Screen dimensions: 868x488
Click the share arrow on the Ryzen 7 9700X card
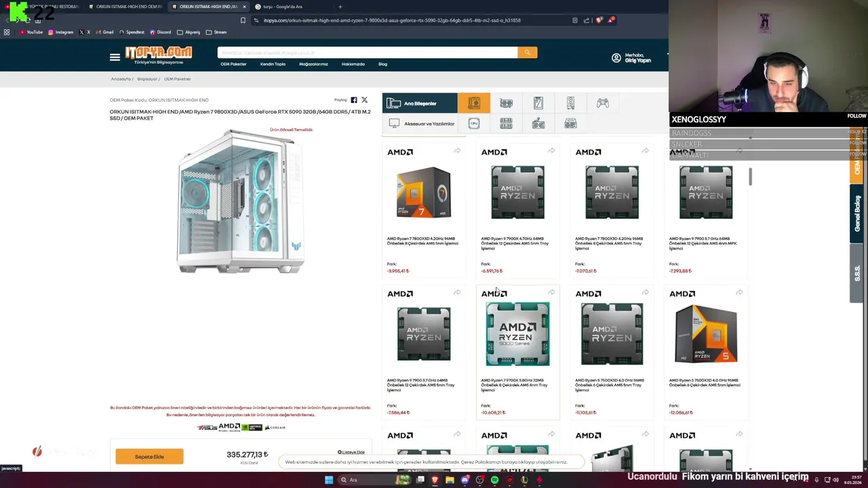coord(551,293)
